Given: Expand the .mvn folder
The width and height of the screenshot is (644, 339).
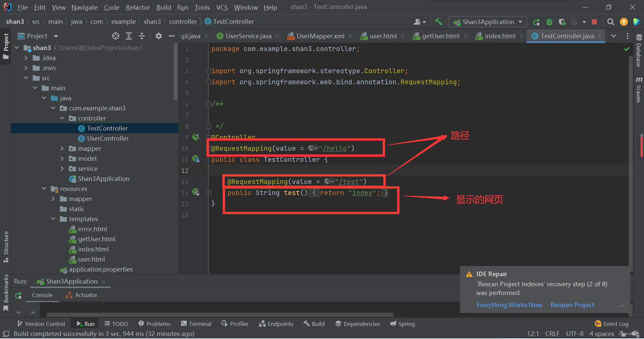Looking at the screenshot, I should pyautogui.click(x=26, y=68).
